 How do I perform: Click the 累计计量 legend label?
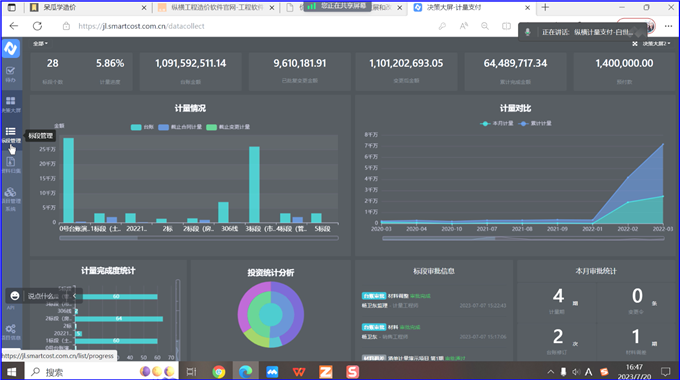[x=541, y=124]
